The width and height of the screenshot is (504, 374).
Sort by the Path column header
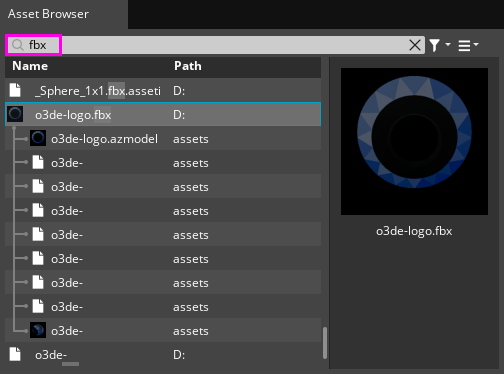(x=188, y=66)
